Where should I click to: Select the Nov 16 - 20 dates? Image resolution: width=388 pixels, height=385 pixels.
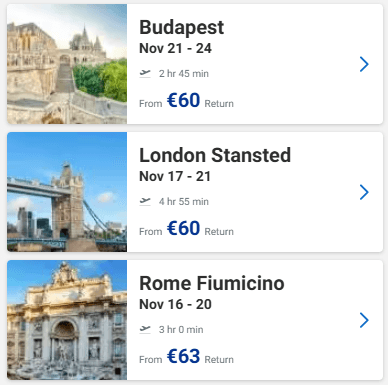pos(175,304)
